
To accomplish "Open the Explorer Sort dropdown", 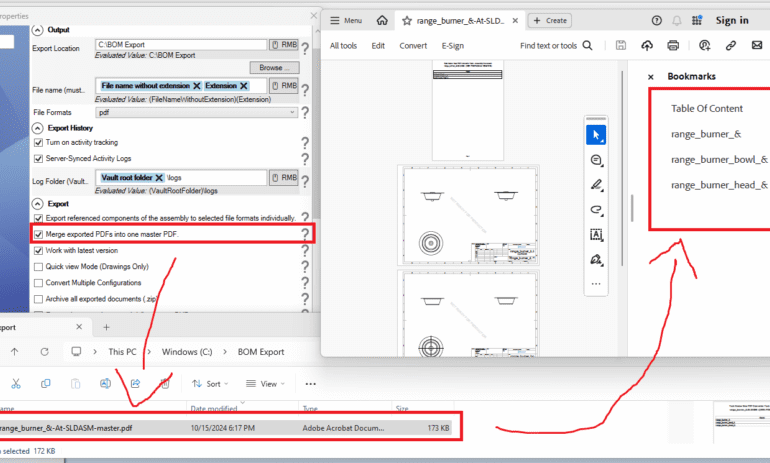I will [x=210, y=384].
